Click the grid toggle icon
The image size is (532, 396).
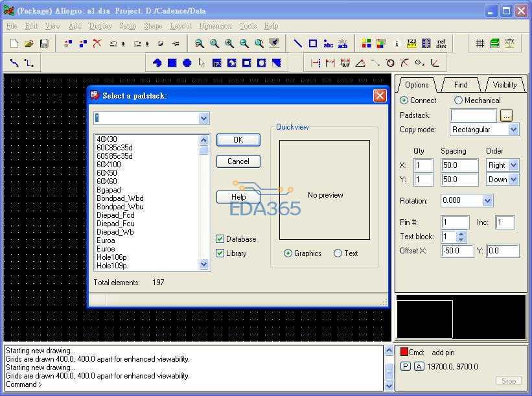tap(480, 43)
